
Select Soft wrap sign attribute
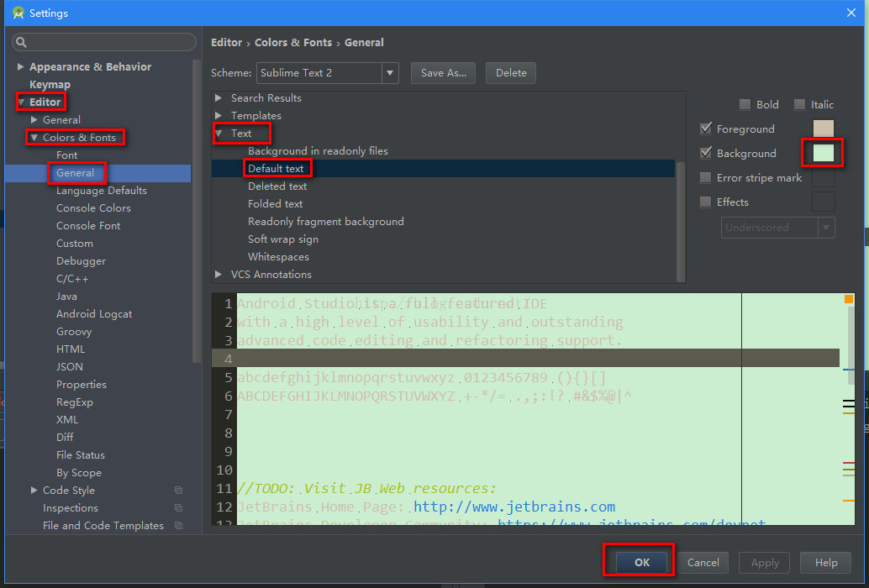(282, 239)
